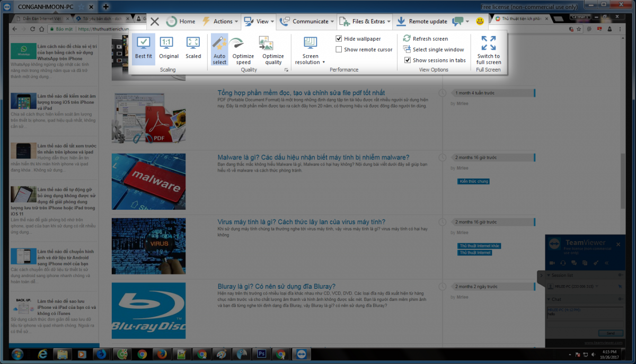Click the Auto select quality icon
This screenshot has height=364, width=636.
219,49
